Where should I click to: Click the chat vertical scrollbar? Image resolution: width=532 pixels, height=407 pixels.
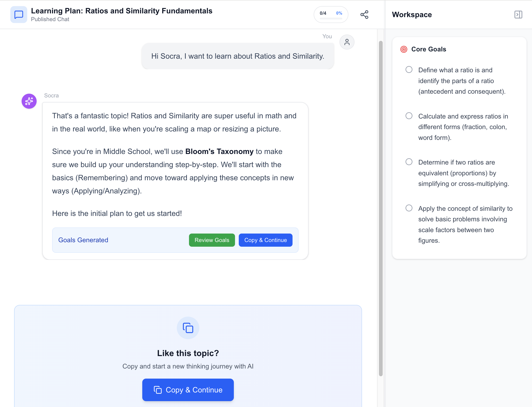pyautogui.click(x=381, y=208)
